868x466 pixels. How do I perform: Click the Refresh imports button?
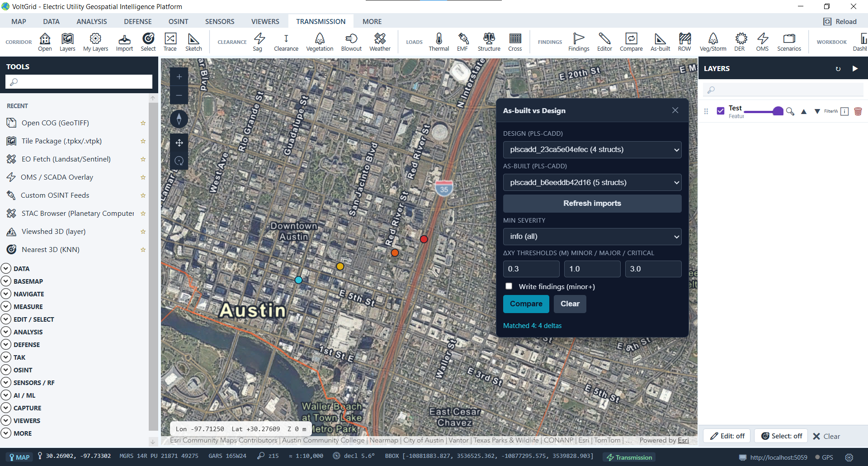(592, 204)
